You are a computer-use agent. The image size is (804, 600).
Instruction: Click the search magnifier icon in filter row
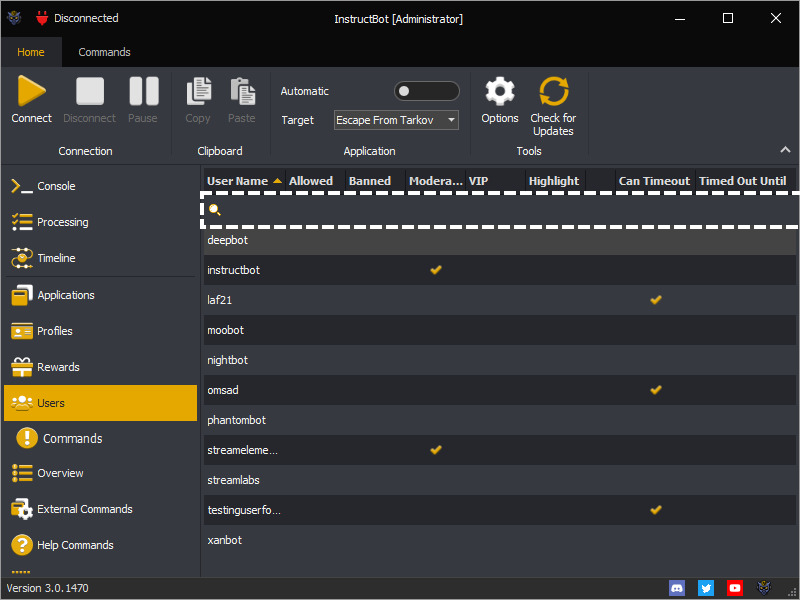tap(215, 209)
